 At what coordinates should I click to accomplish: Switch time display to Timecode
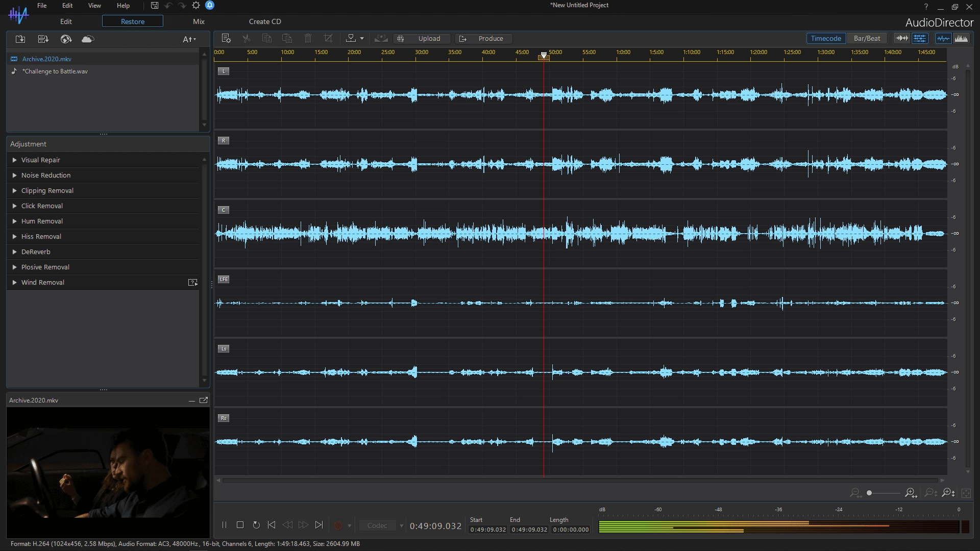click(x=826, y=39)
